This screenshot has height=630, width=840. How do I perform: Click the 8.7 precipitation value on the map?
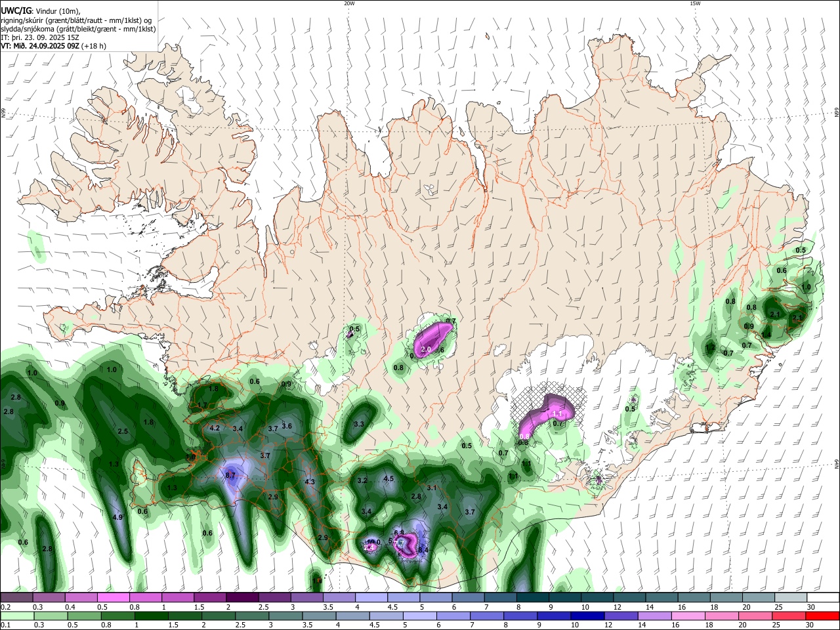(230, 475)
